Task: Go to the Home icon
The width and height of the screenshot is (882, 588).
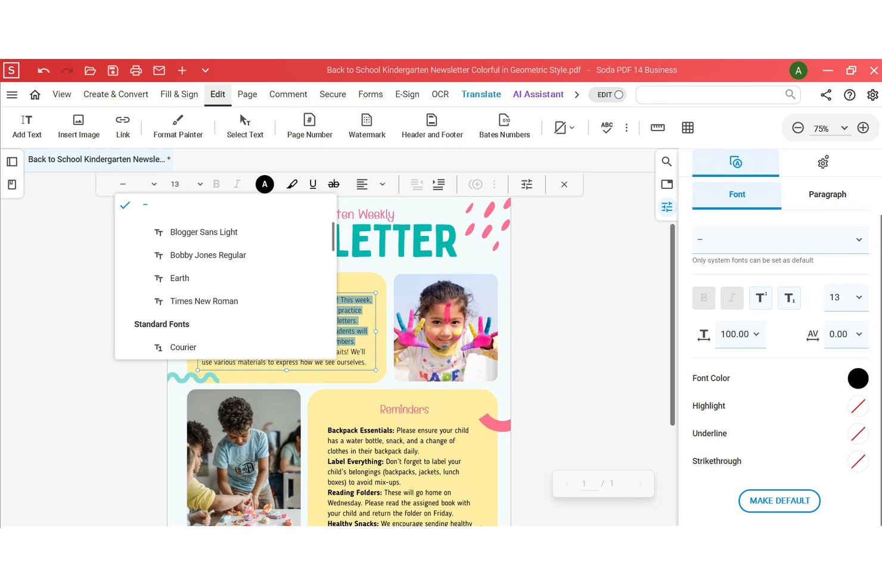Action: (35, 95)
